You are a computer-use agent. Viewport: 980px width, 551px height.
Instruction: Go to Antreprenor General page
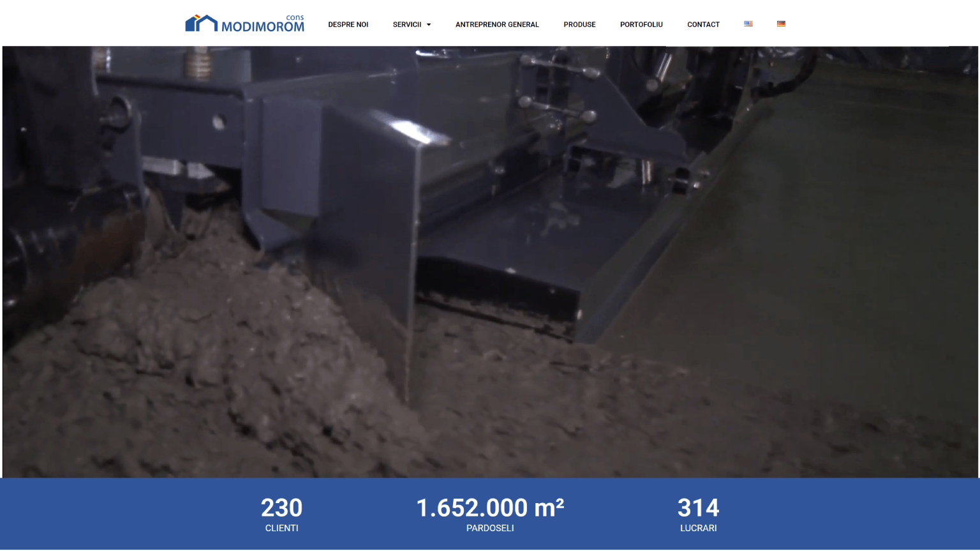click(x=497, y=25)
